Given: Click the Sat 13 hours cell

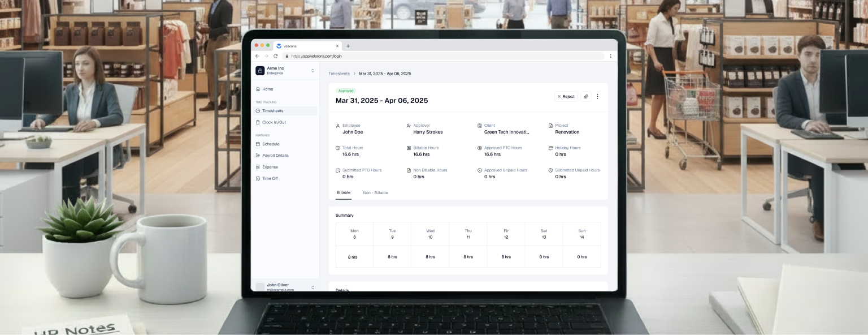Looking at the screenshot, I should pos(544,256).
